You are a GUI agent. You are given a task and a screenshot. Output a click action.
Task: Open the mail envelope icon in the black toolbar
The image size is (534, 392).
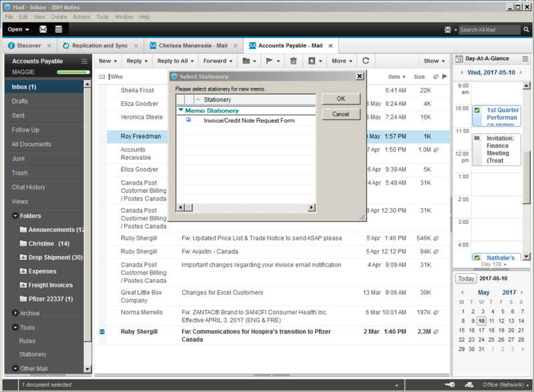(43, 29)
